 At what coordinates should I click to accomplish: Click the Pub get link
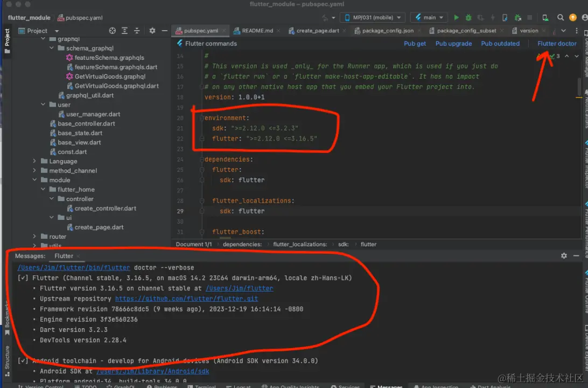pyautogui.click(x=415, y=44)
